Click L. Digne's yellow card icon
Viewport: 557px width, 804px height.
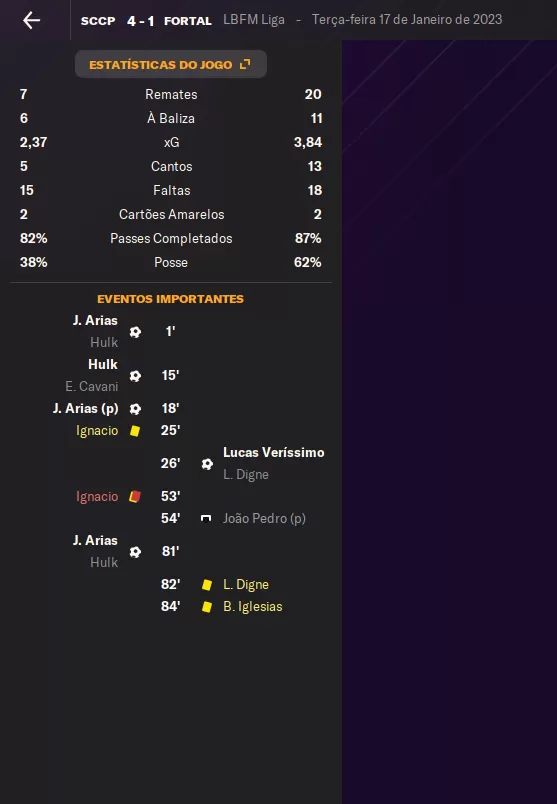point(207,585)
